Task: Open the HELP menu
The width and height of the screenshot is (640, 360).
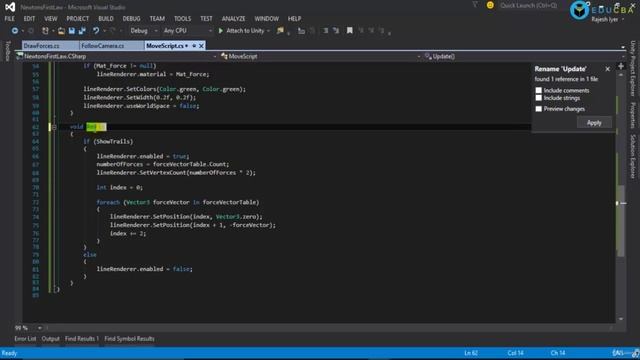Action: click(x=294, y=19)
